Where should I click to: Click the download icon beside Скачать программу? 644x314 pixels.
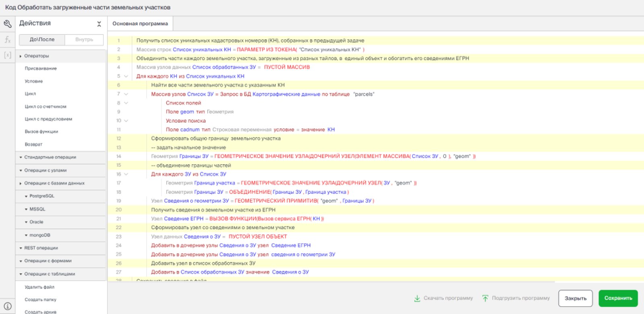pos(417,298)
